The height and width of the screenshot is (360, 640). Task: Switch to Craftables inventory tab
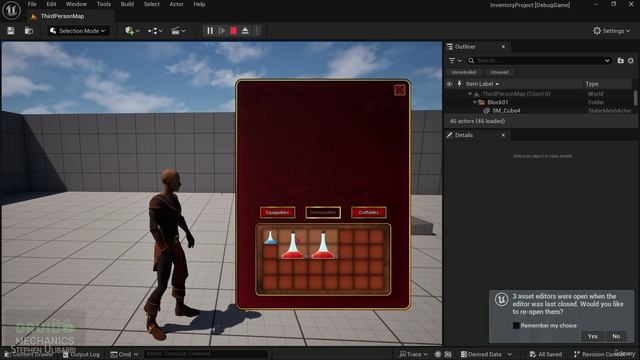pos(369,212)
